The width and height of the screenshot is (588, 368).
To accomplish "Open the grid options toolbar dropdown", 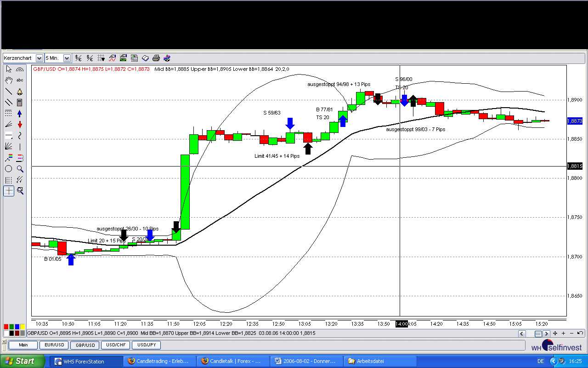I will 101,58.
